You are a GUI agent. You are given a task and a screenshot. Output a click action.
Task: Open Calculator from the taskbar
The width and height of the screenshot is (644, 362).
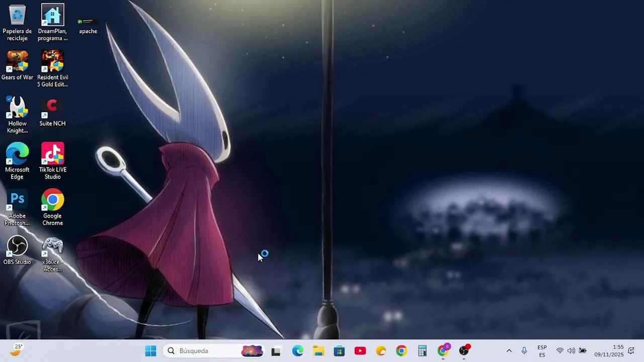[423, 351]
